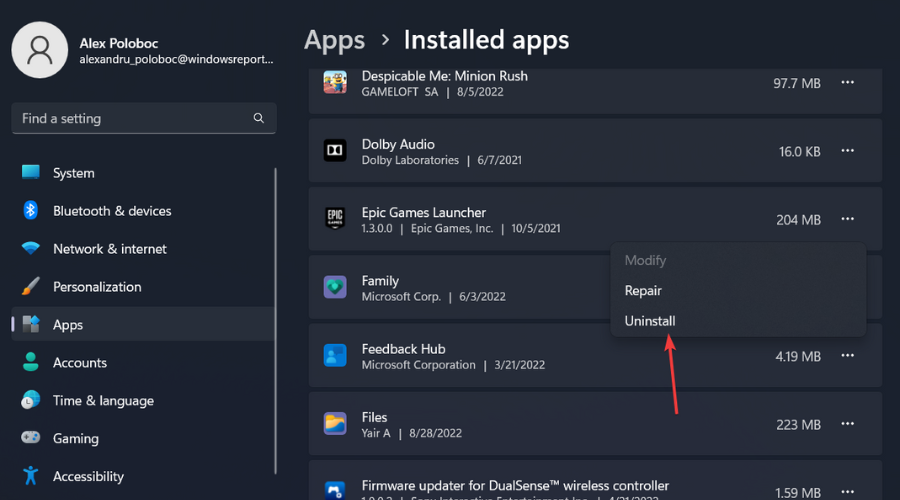Go to Bluetooth & devices settings
This screenshot has width=900, height=500.
point(143,211)
